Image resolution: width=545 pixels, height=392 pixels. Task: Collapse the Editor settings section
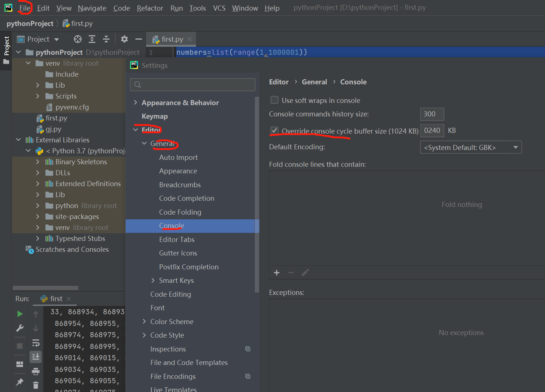tap(135, 130)
